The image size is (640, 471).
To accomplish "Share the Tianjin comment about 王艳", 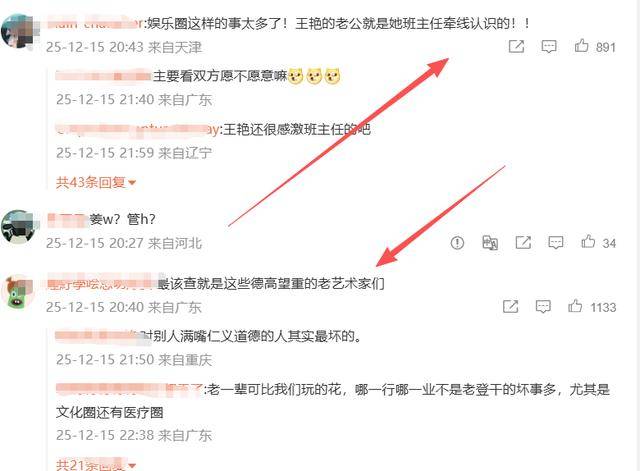I will coord(516,47).
